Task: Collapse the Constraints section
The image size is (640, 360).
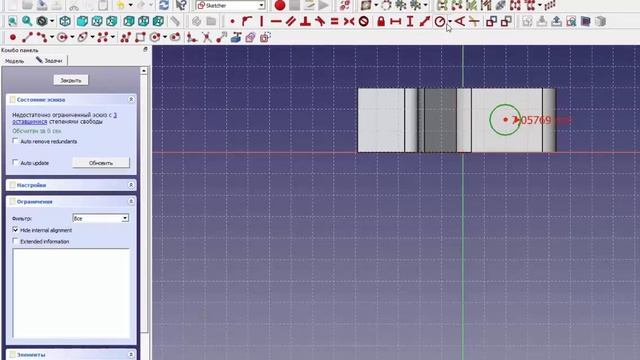Action: click(x=131, y=202)
